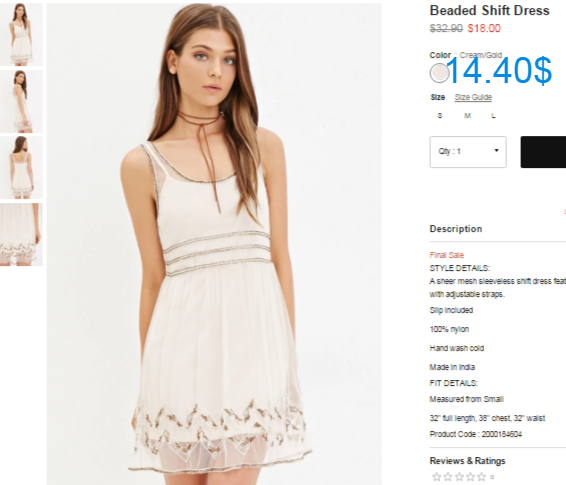Click the Description section heading
This screenshot has height=485, width=566.
456,229
